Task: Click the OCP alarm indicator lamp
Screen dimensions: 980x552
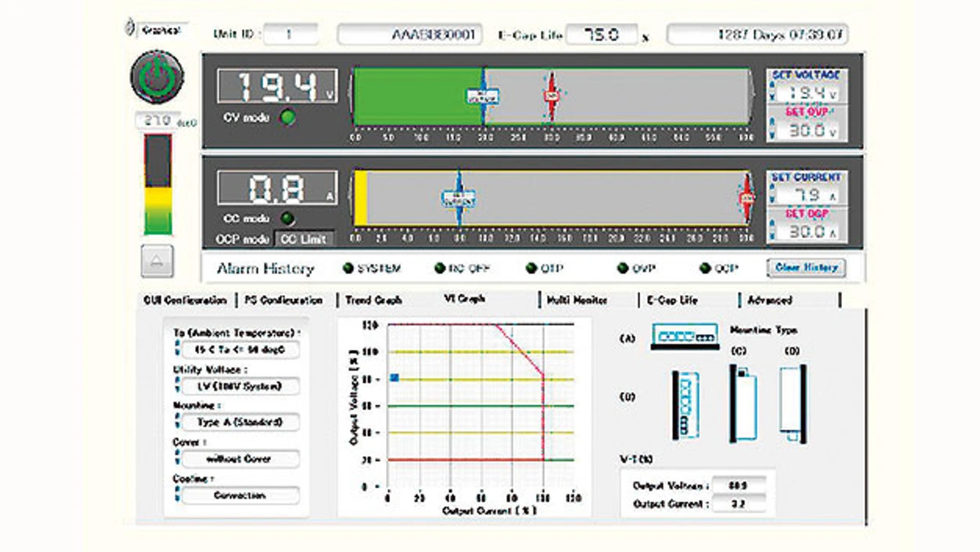Action: tap(704, 269)
